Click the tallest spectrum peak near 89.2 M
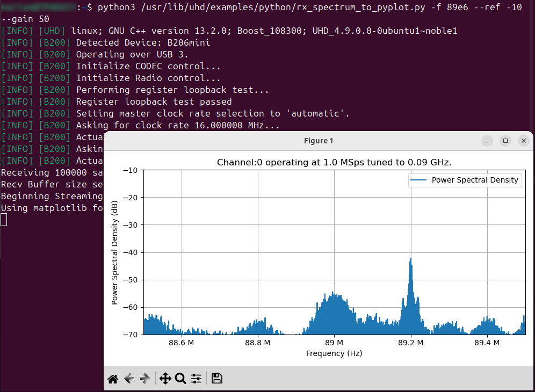535x392 pixels. tap(411, 259)
